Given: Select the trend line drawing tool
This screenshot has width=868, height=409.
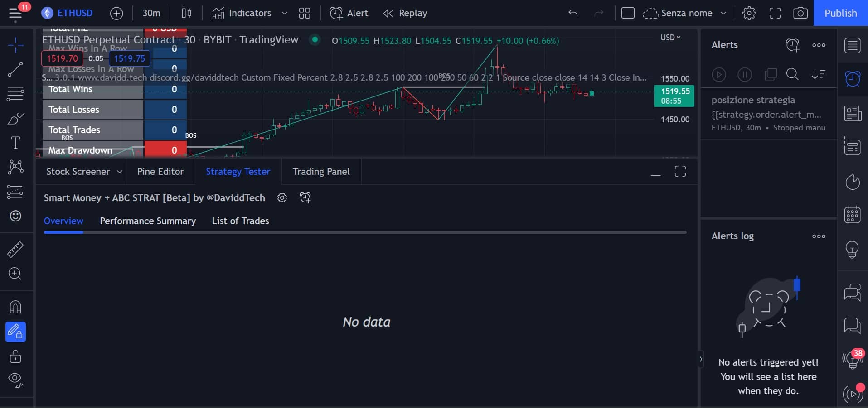Looking at the screenshot, I should pos(15,69).
